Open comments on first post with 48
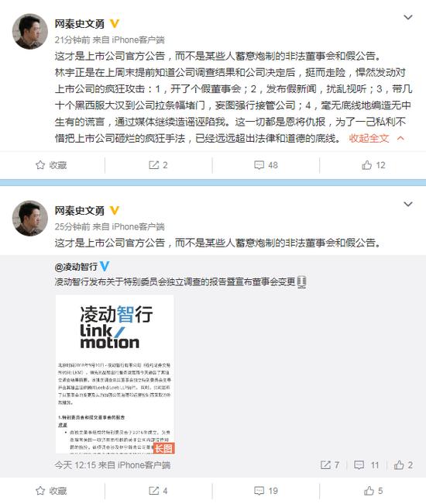426x504 pixels. (x=266, y=165)
